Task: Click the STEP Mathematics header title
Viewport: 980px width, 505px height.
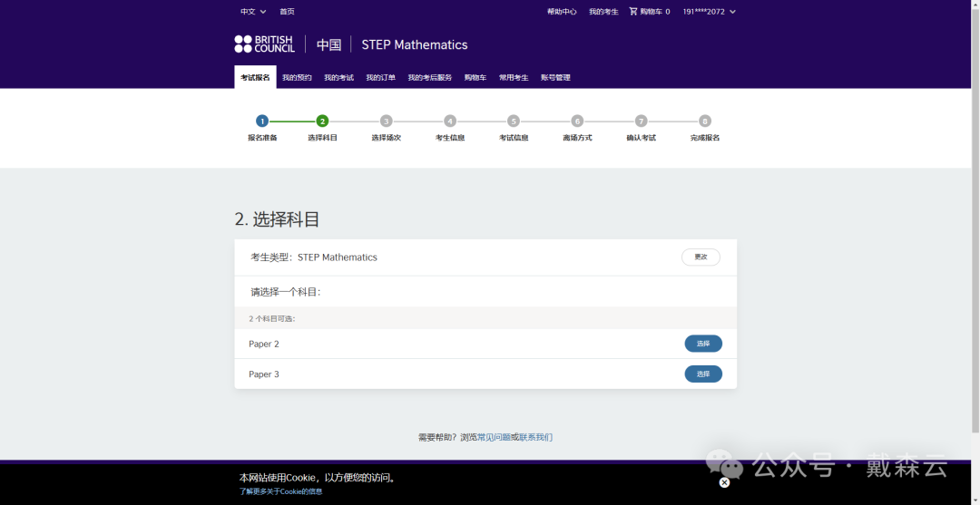Action: coord(415,45)
